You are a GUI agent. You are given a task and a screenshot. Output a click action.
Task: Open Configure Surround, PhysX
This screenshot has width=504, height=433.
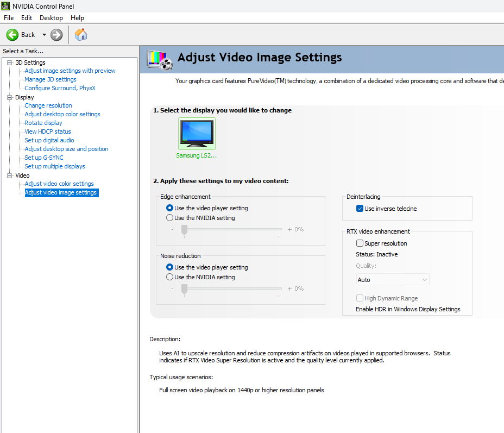[60, 88]
